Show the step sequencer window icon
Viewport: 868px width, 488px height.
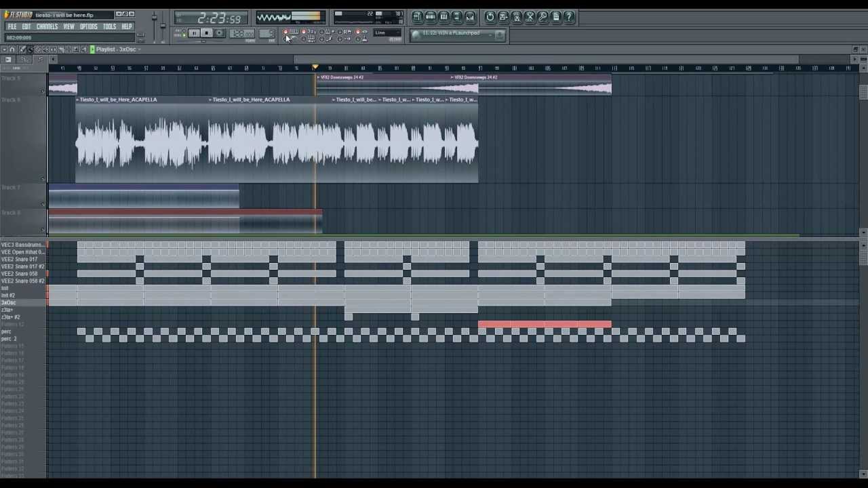431,17
